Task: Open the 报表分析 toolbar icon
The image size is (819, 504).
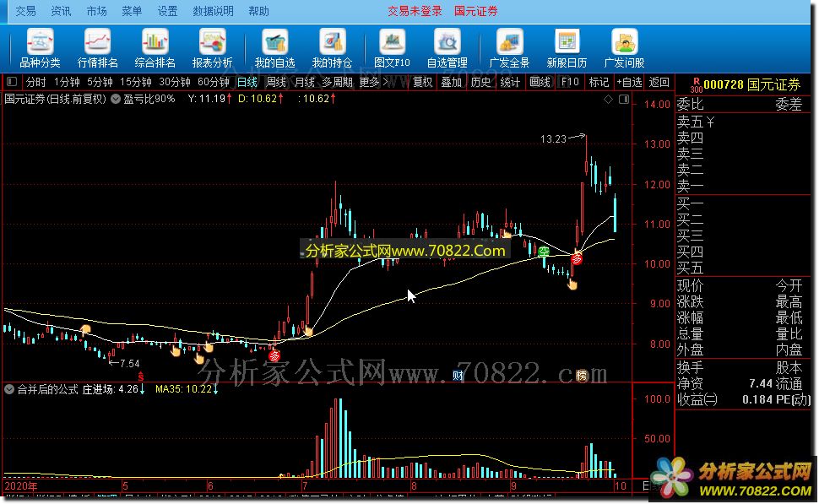Action: pyautogui.click(x=212, y=49)
